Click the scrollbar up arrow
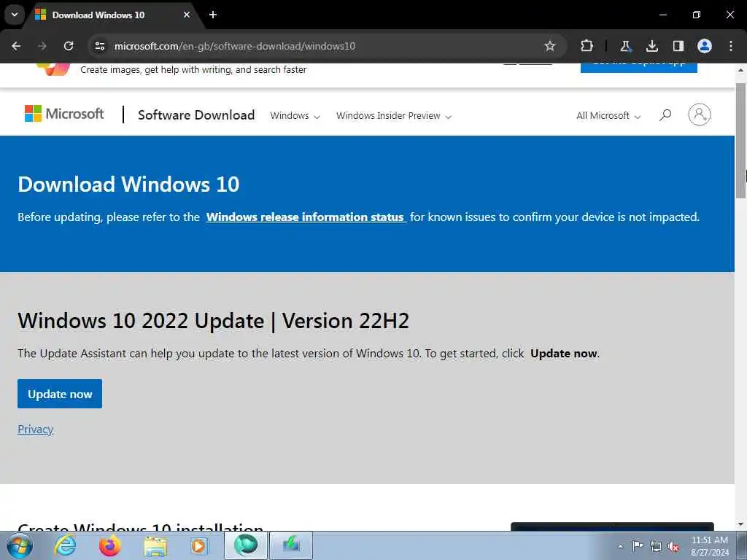This screenshot has width=747, height=560. tap(741, 70)
